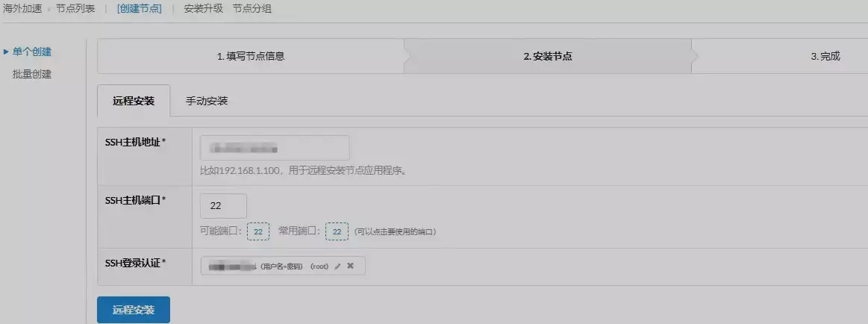Choose the 可能端口 22 suggestion
Image resolution: width=868 pixels, height=324 pixels.
[x=257, y=232]
